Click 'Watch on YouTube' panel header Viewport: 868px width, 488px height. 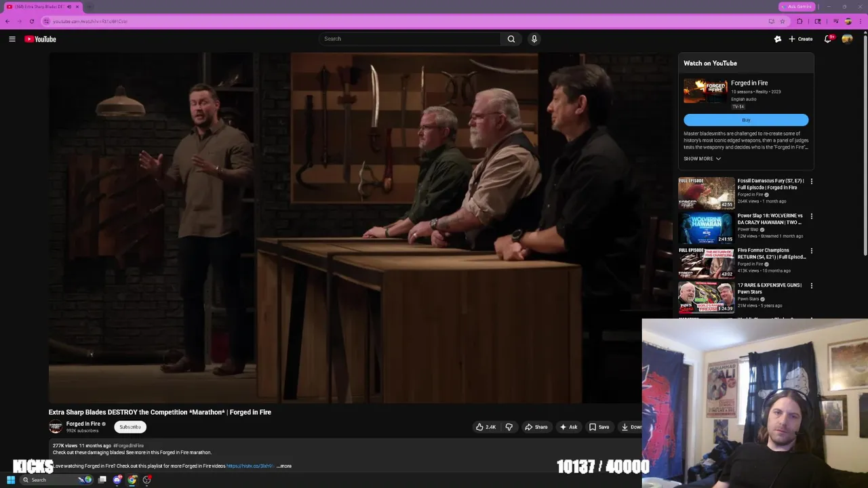point(710,63)
